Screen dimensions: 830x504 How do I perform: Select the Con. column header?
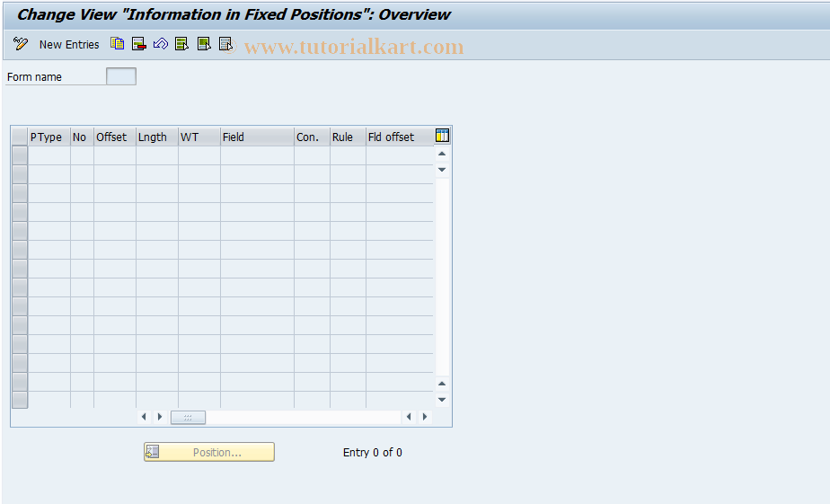[x=313, y=137]
